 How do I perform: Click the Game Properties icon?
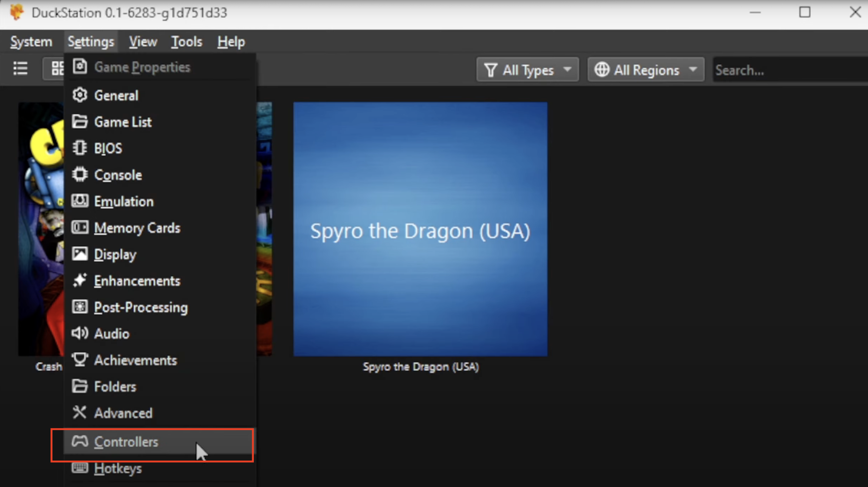pyautogui.click(x=80, y=67)
